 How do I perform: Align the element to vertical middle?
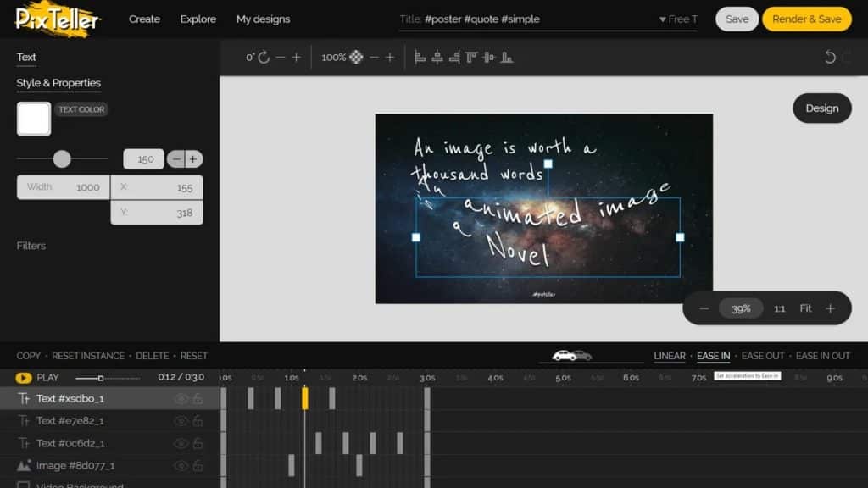(x=489, y=57)
